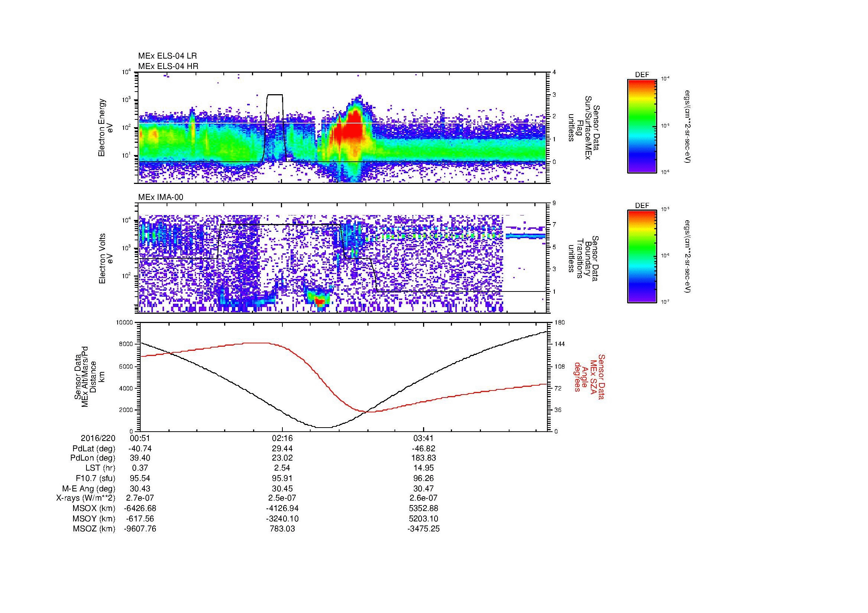Click the red ion patch in IMA spectrogram
The width and height of the screenshot is (868, 613).
(x=320, y=301)
